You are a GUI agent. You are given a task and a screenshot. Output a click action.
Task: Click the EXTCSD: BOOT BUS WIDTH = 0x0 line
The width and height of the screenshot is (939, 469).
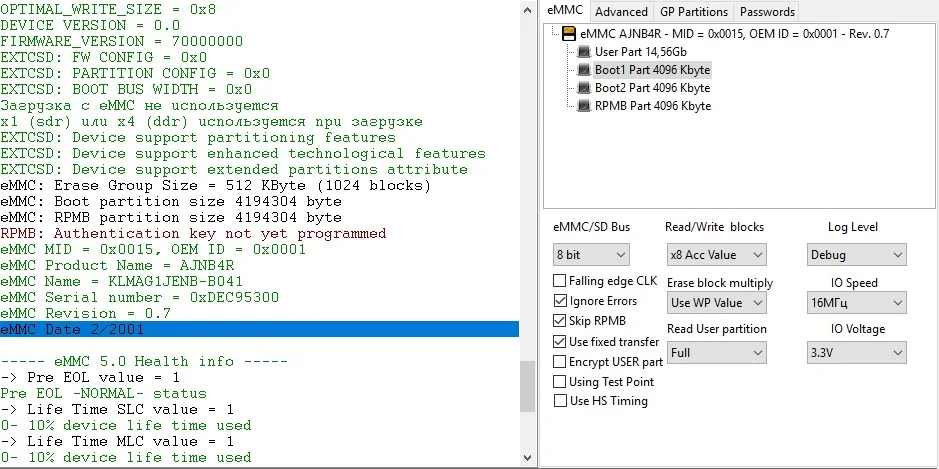(x=126, y=89)
